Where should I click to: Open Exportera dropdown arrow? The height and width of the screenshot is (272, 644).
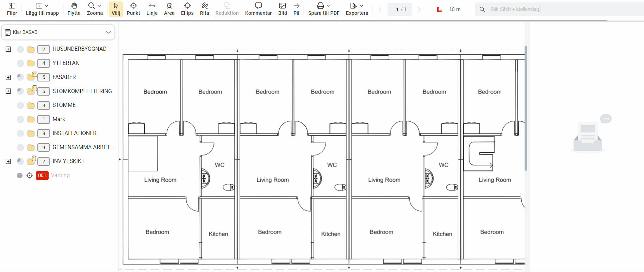[361, 6]
